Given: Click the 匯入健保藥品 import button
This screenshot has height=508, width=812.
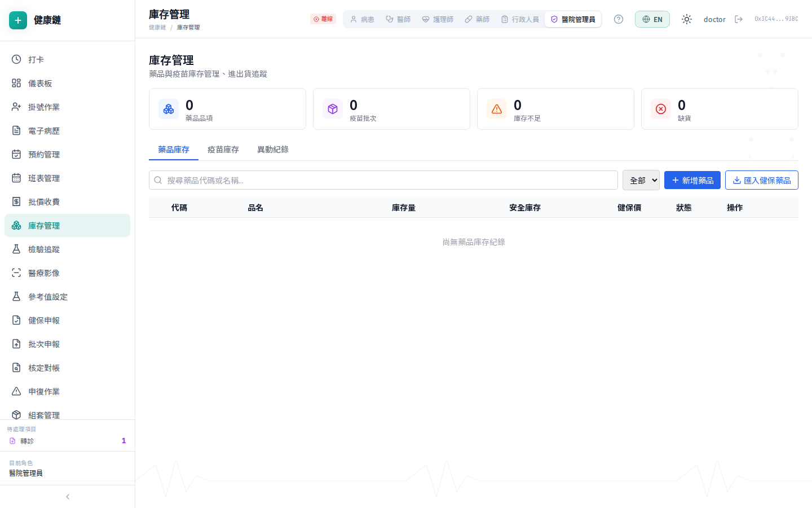Looking at the screenshot, I should coord(762,179).
